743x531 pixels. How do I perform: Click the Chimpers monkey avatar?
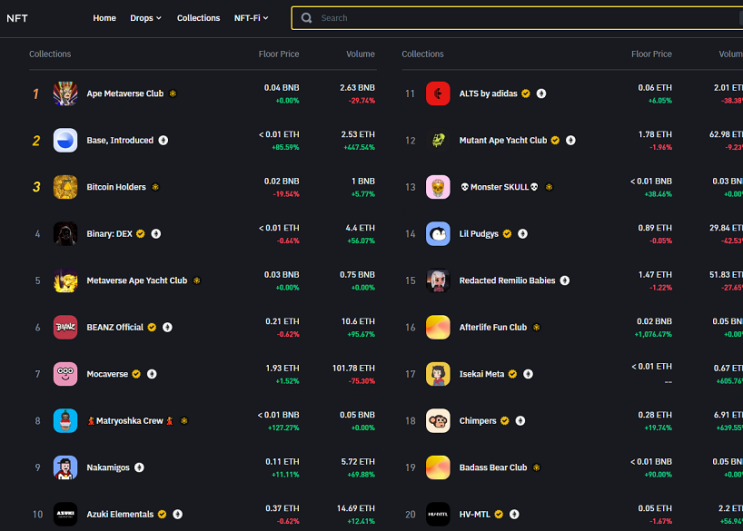pos(438,421)
